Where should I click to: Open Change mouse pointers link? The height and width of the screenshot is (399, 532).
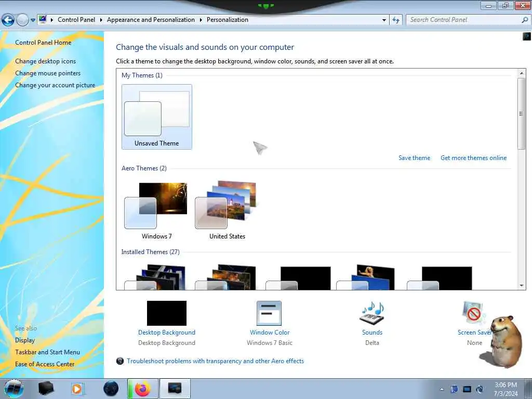coord(48,73)
